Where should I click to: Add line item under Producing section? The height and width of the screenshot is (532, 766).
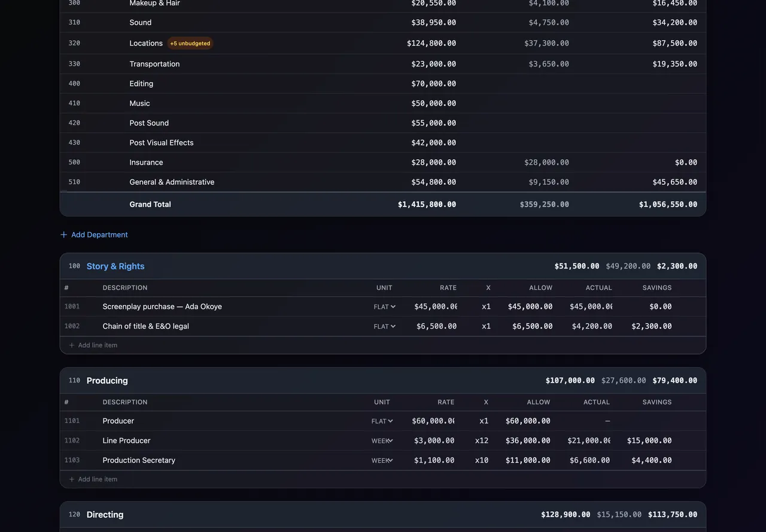pyautogui.click(x=93, y=479)
